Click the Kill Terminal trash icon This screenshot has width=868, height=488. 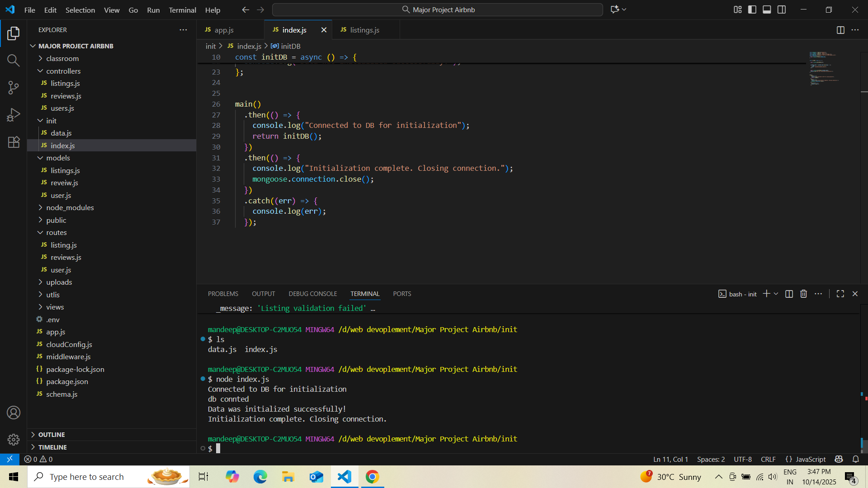(x=803, y=294)
